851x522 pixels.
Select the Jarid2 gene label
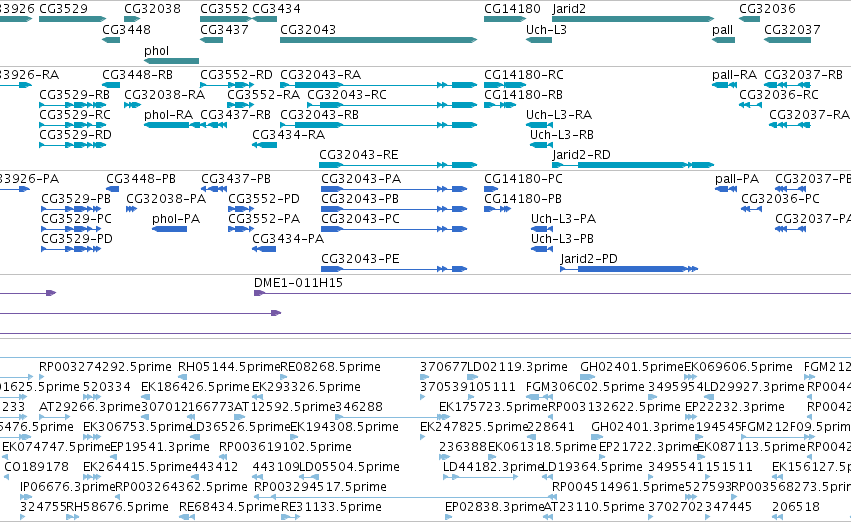[x=569, y=9]
